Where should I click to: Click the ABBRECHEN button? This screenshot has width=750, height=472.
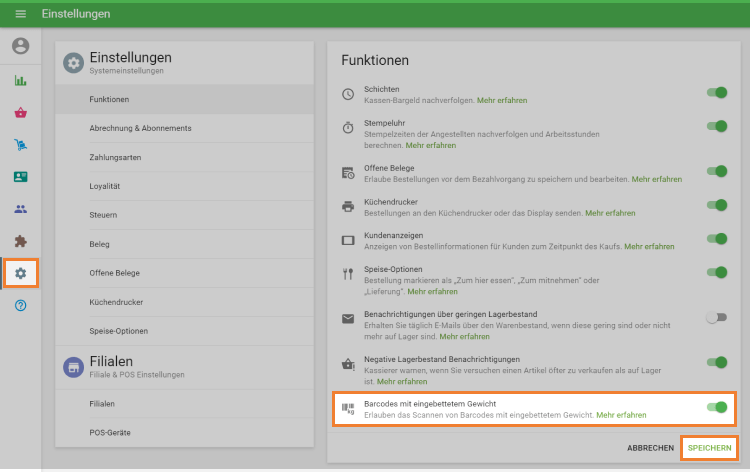[650, 447]
